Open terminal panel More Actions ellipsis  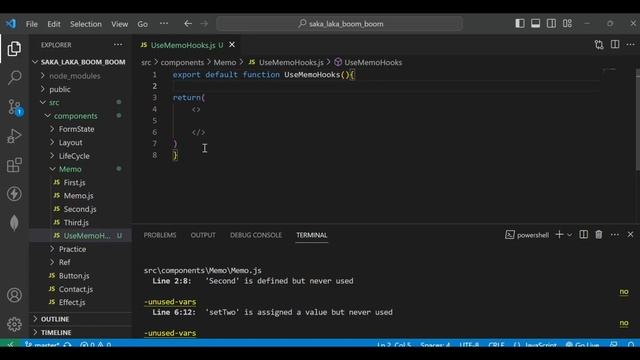(x=615, y=235)
